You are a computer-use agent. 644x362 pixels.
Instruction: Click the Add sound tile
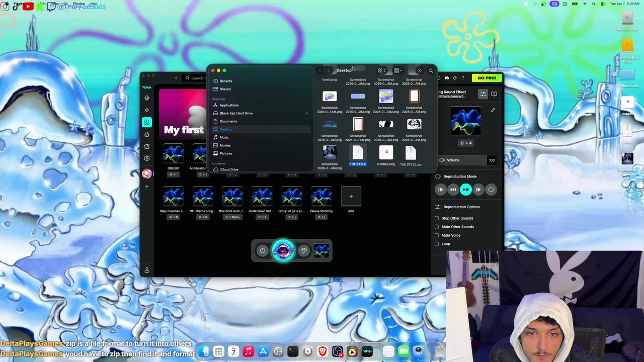351,197
